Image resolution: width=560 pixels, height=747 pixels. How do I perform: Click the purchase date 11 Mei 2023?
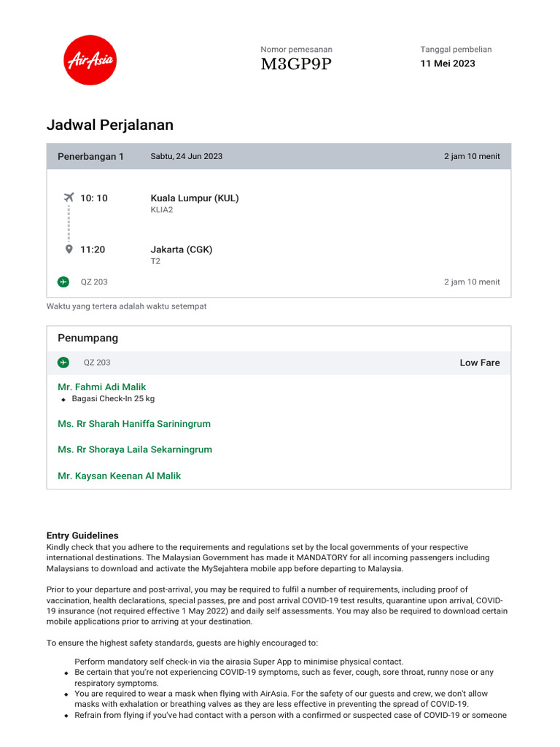click(x=447, y=63)
